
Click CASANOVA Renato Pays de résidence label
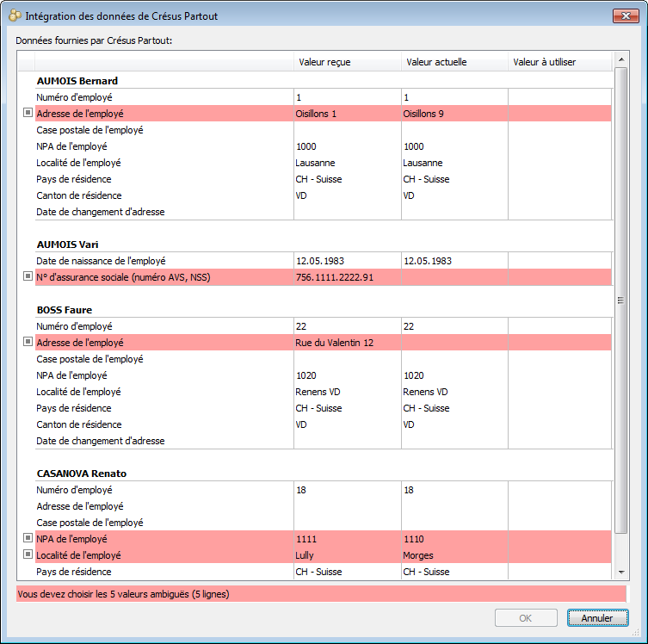73,572
